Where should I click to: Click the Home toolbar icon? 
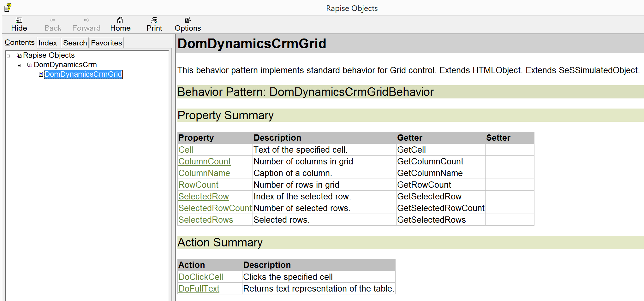point(120,20)
